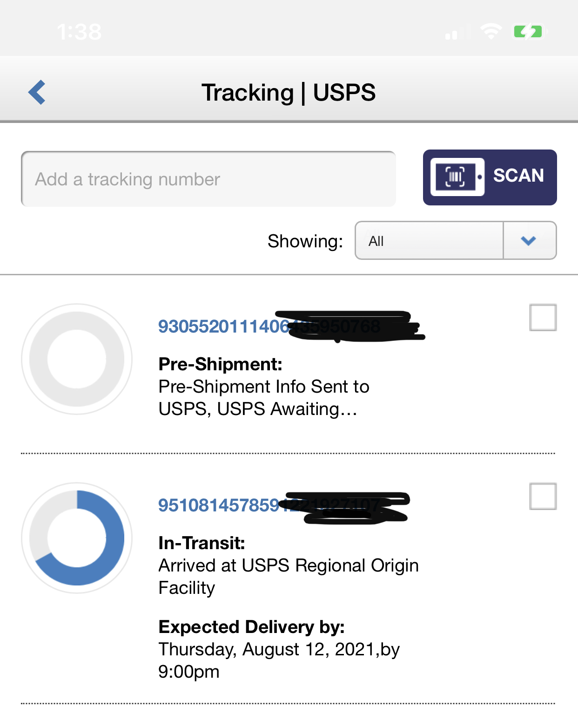
Task: Expand the All filter options chevron
Action: [x=529, y=240]
